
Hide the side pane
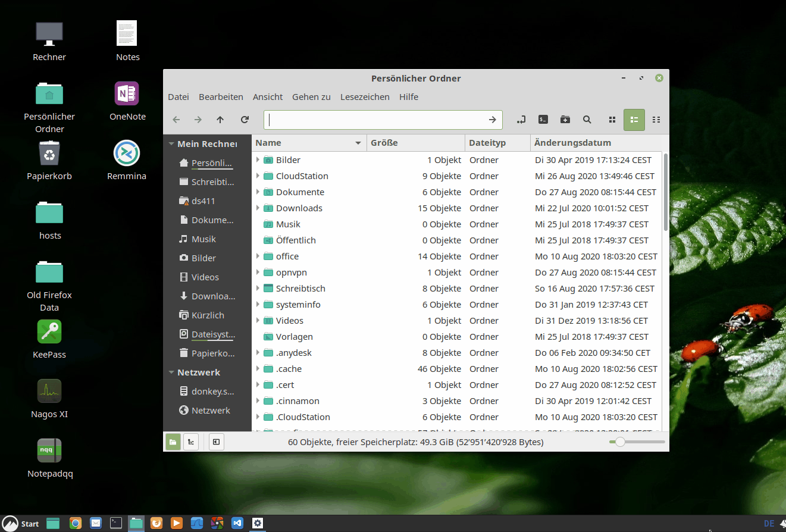[x=216, y=442]
